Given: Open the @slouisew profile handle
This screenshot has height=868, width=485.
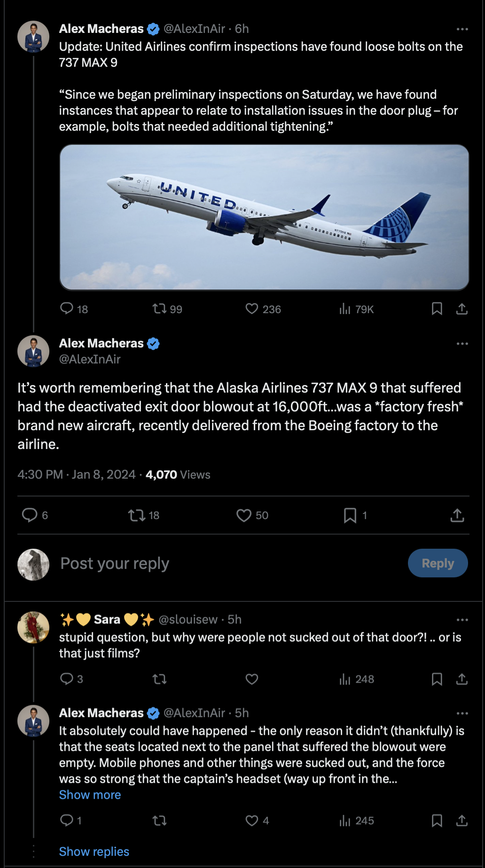Looking at the screenshot, I should click(188, 620).
